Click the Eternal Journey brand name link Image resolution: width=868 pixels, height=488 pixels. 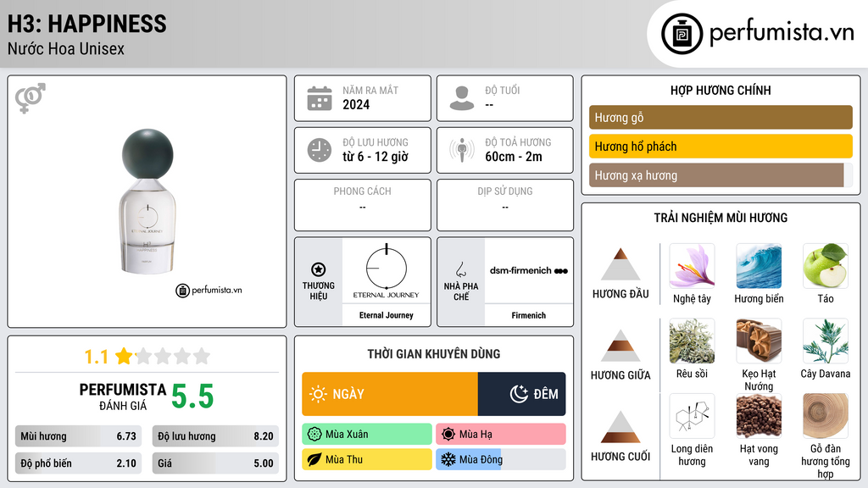(386, 315)
